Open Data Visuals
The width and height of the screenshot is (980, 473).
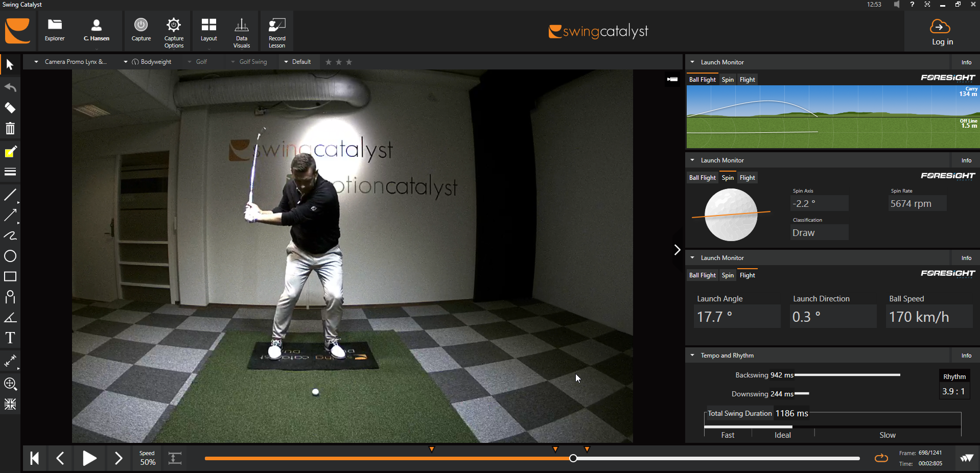coord(242,33)
